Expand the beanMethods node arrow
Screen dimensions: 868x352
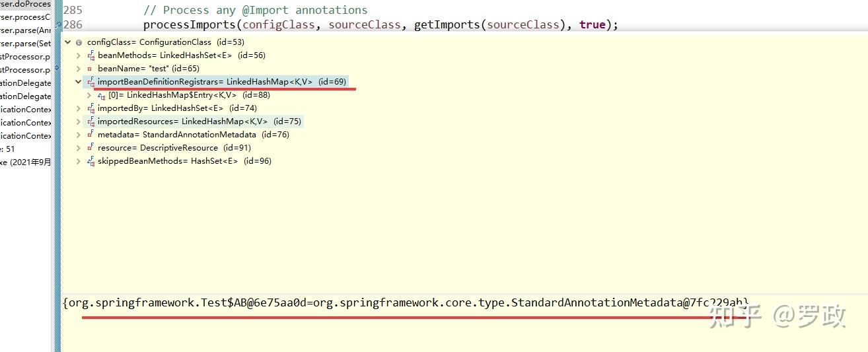click(x=79, y=55)
